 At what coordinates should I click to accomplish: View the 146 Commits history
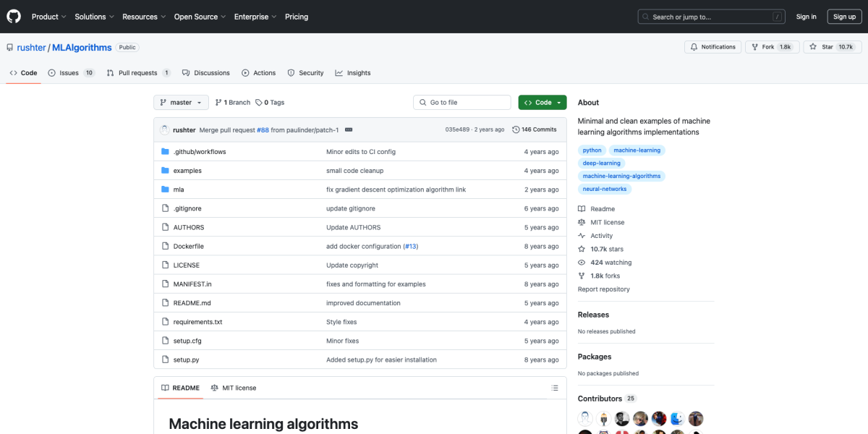[535, 129]
